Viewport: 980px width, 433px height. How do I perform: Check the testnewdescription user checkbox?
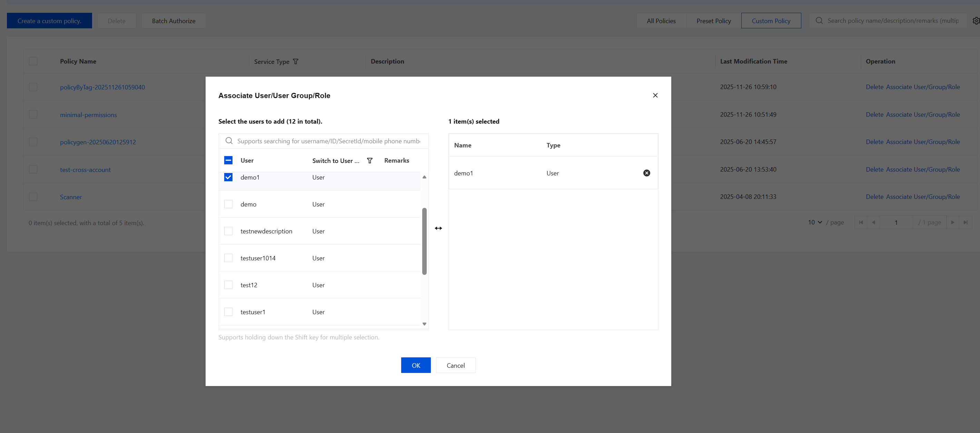(228, 231)
